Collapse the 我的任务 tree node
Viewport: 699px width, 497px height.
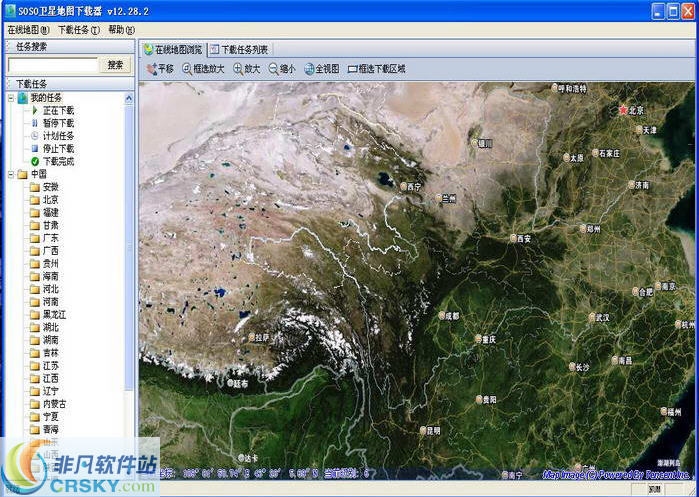pyautogui.click(x=11, y=98)
